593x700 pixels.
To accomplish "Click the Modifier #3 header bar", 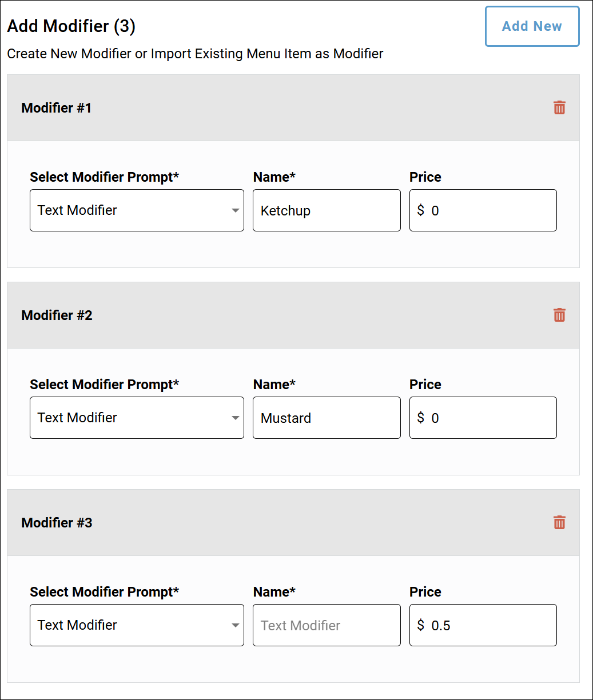I will tap(293, 522).
